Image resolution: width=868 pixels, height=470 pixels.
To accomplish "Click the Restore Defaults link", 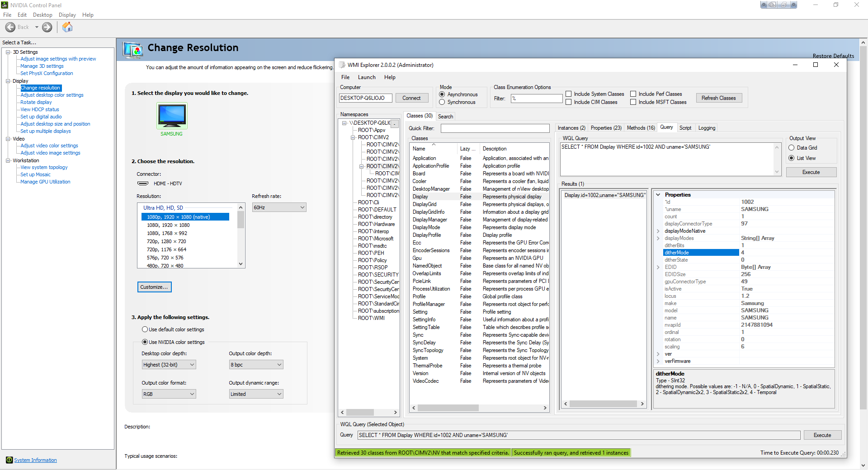I will (833, 56).
